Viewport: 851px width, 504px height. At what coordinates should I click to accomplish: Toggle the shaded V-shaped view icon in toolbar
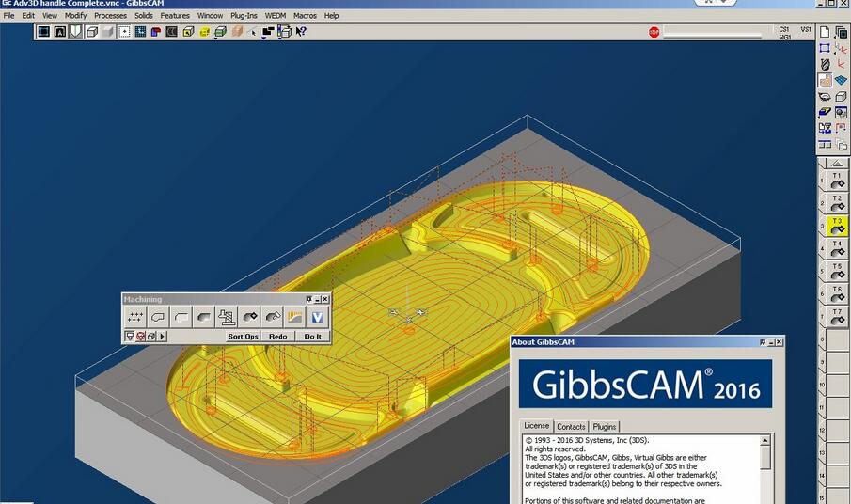coord(75,31)
